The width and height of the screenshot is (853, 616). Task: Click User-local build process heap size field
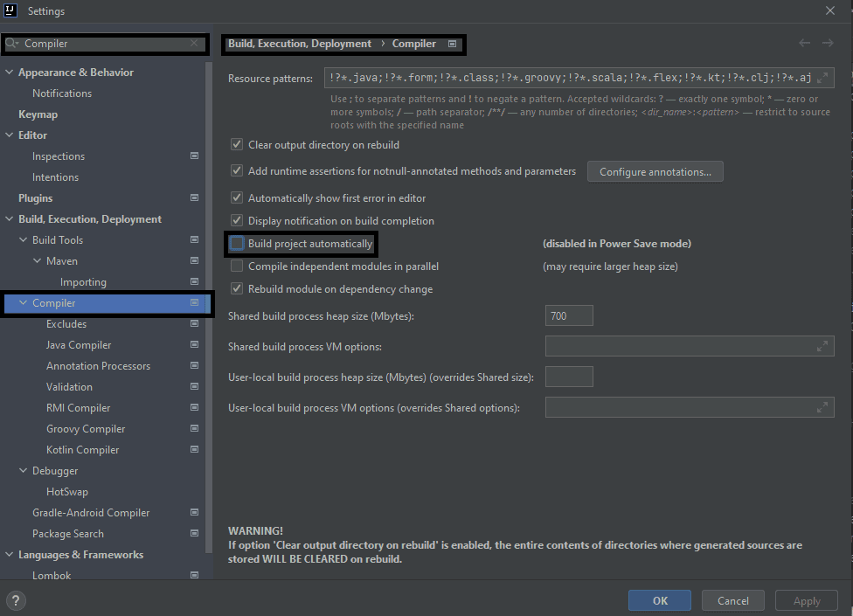tap(569, 377)
